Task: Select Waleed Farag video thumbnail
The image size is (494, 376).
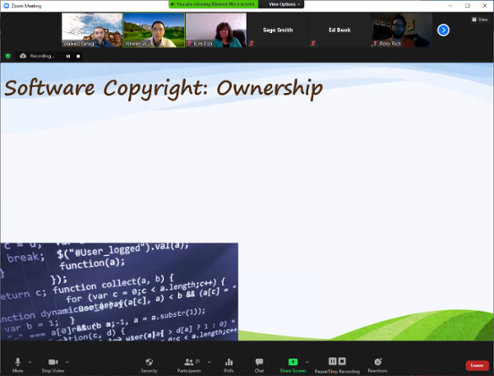Action: pos(92,30)
